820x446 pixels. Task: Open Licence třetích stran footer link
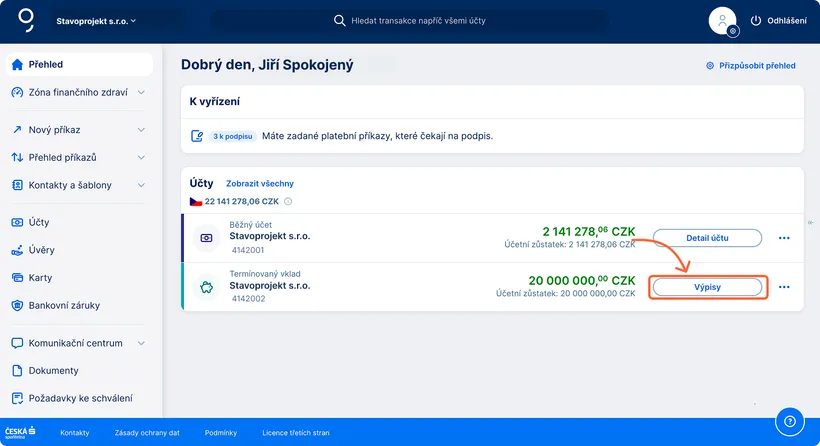[296, 433]
